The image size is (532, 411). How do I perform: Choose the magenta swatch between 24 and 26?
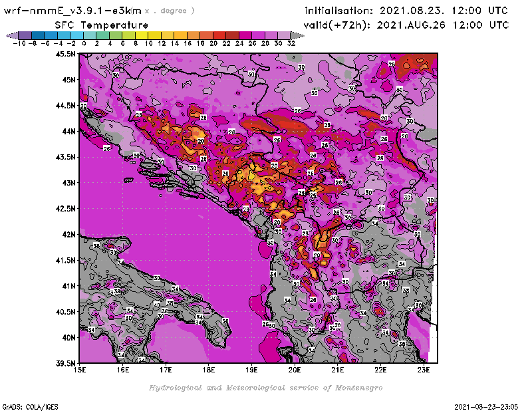[x=245, y=35]
